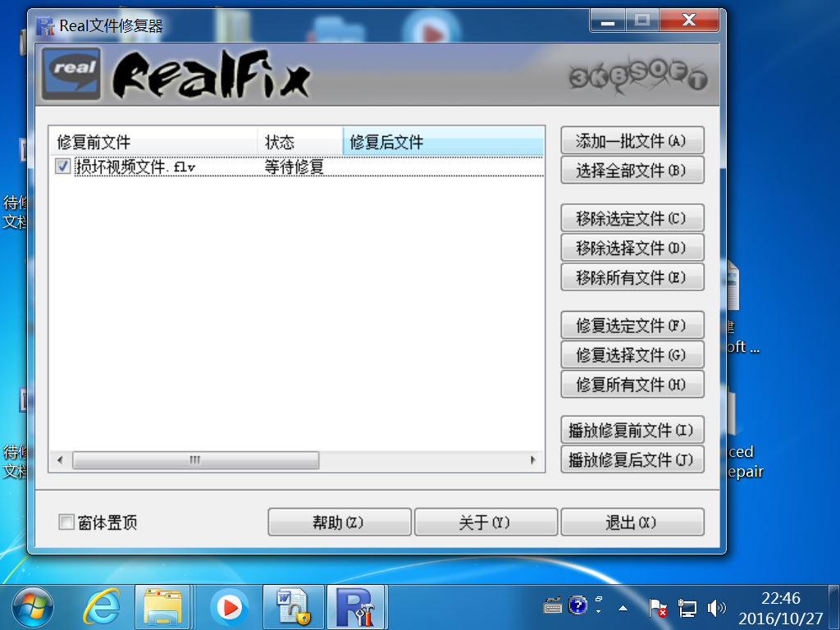Click the keyboard icon in system tray
The image size is (840, 630).
tap(552, 607)
